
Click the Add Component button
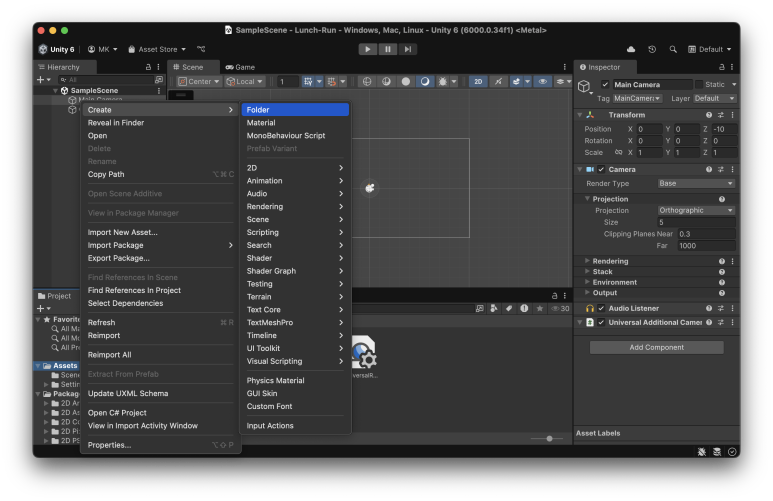(x=656, y=347)
